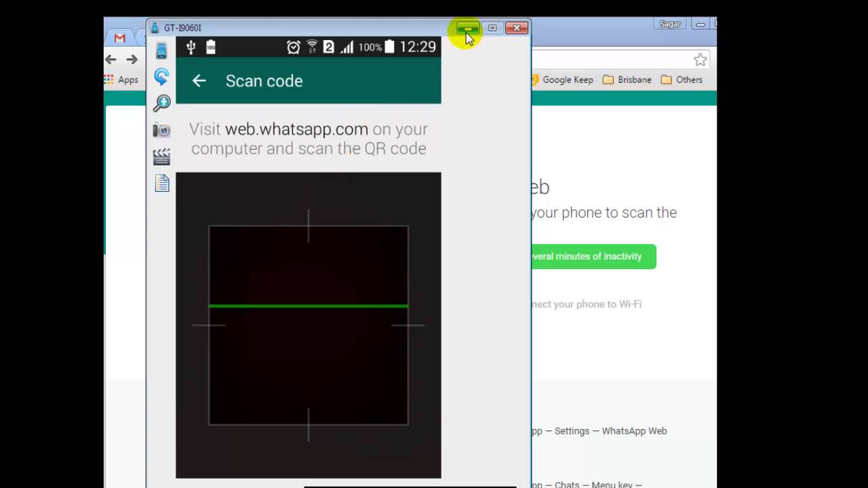Open the Gmail tab in Chrome
The height and width of the screenshot is (488, 868).
point(119,38)
